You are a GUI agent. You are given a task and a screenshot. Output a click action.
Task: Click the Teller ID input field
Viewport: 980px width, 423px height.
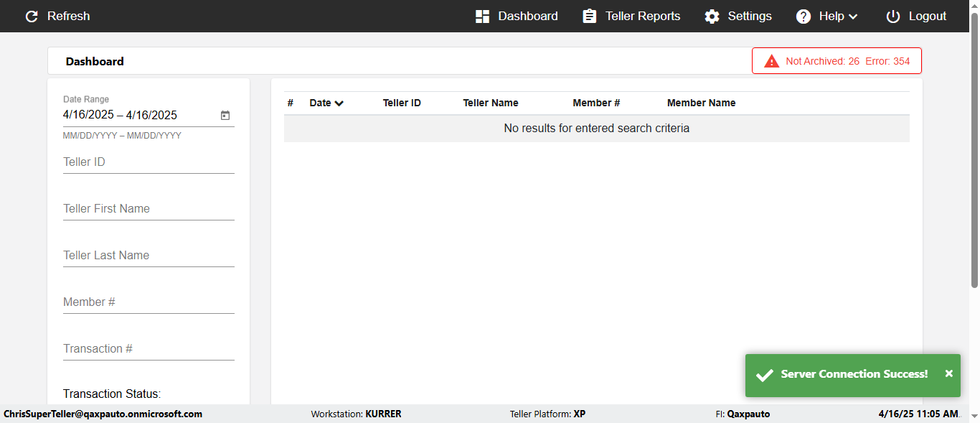pos(149,162)
